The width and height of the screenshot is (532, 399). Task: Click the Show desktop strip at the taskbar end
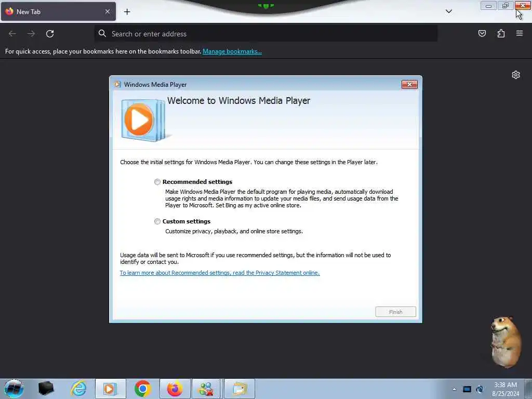click(x=528, y=389)
